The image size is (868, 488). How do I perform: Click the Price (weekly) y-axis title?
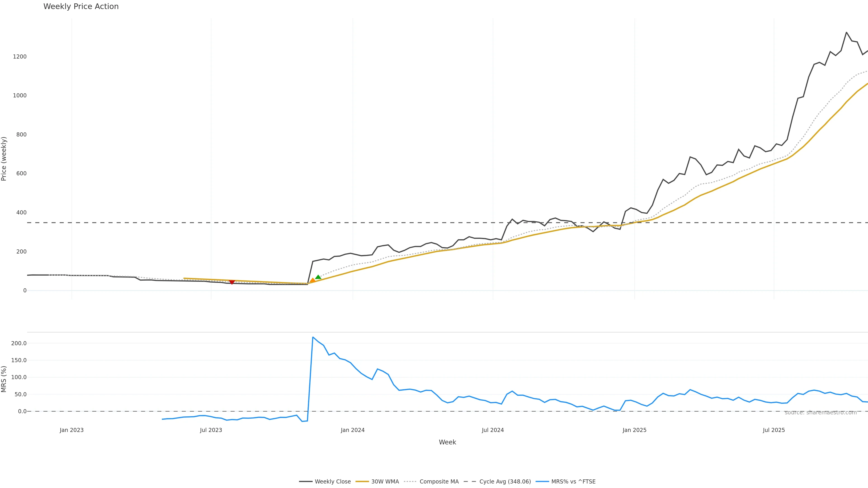point(4,159)
